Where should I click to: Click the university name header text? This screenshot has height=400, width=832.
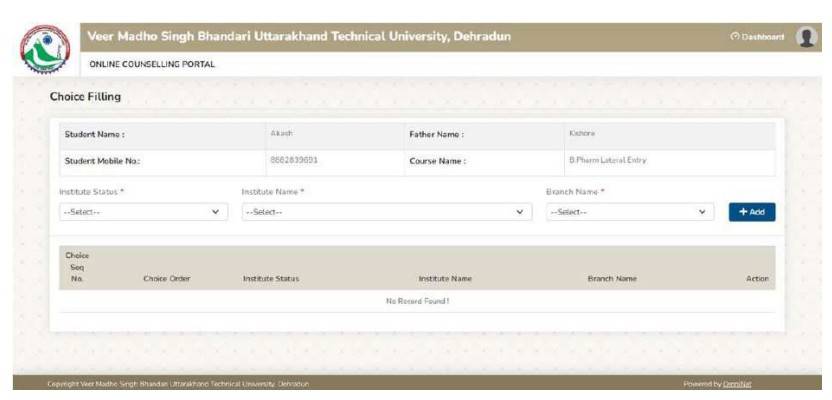coord(299,37)
